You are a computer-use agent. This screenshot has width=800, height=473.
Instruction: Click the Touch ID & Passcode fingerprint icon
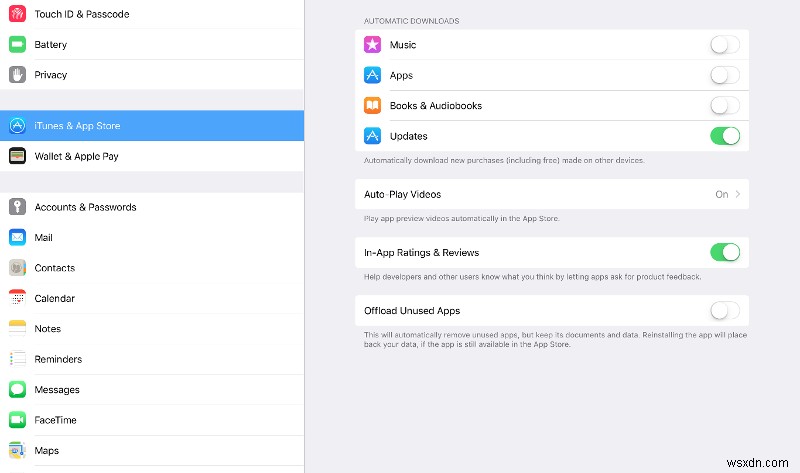click(x=17, y=14)
